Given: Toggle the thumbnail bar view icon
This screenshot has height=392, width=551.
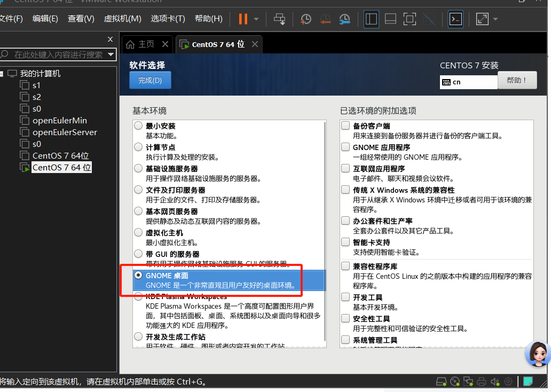Looking at the screenshot, I should (390, 19).
